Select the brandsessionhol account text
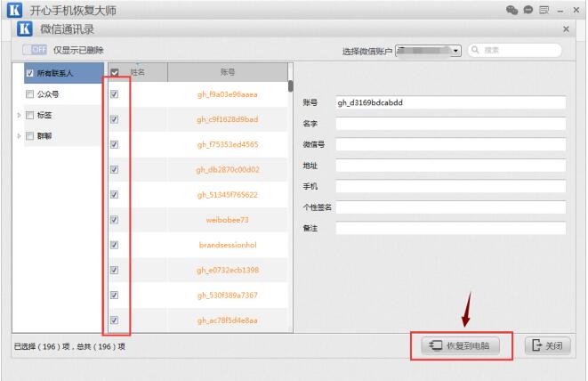 coord(228,245)
